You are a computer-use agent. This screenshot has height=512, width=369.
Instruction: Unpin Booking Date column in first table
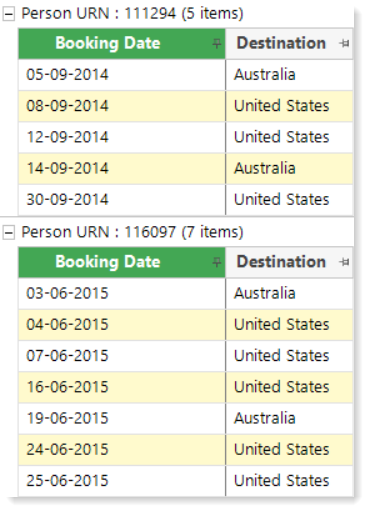[x=217, y=44]
